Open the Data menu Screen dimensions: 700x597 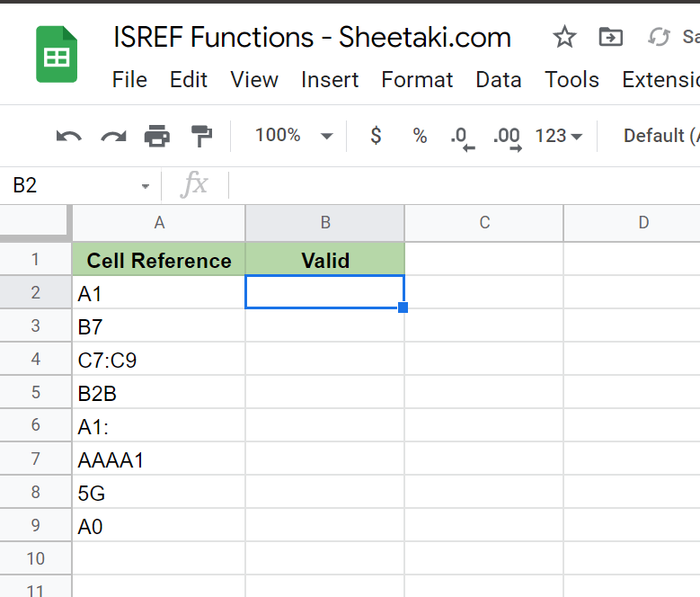[x=498, y=80]
